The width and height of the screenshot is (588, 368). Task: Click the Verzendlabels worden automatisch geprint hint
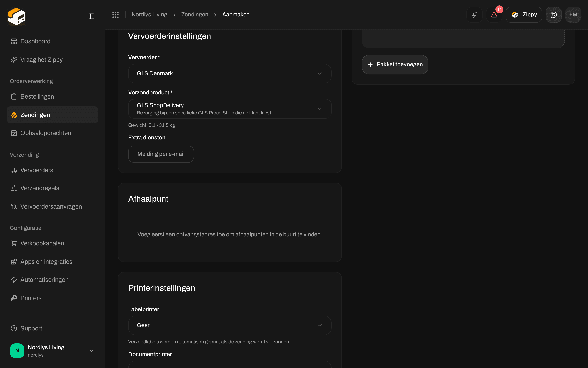(x=209, y=342)
